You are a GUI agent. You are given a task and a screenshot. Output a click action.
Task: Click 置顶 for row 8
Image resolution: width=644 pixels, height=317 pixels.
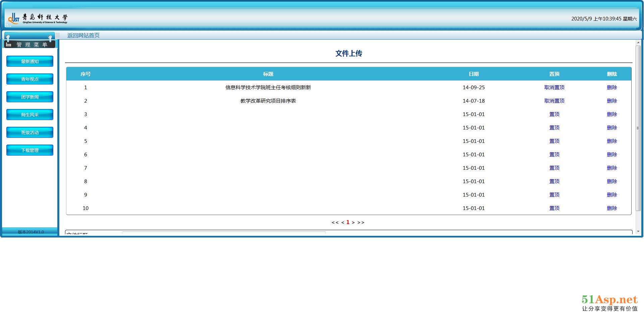click(x=554, y=181)
